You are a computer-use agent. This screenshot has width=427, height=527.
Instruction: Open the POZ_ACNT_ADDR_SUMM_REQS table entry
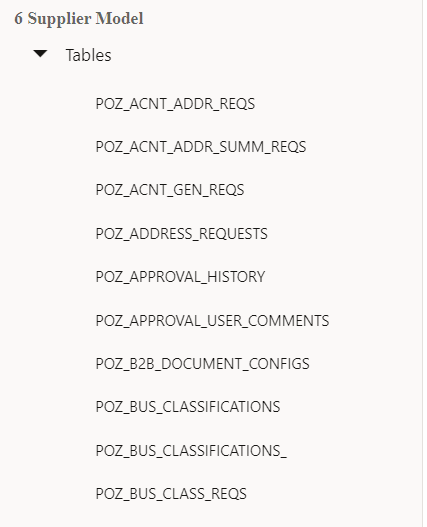201,147
